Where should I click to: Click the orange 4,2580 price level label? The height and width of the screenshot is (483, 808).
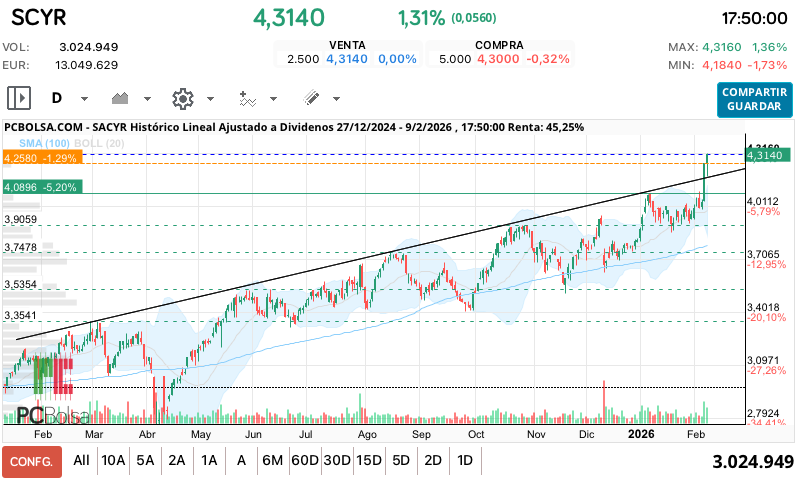(x=39, y=158)
